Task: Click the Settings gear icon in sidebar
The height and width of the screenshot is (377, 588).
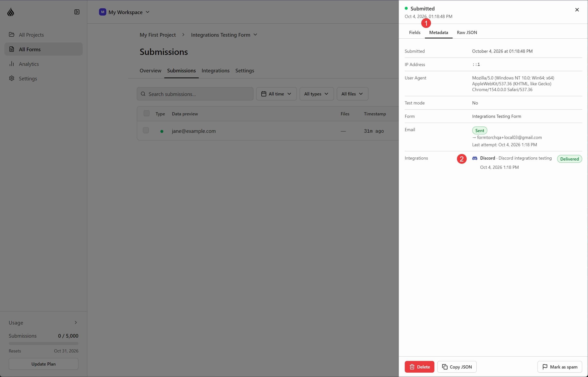Action: click(11, 78)
